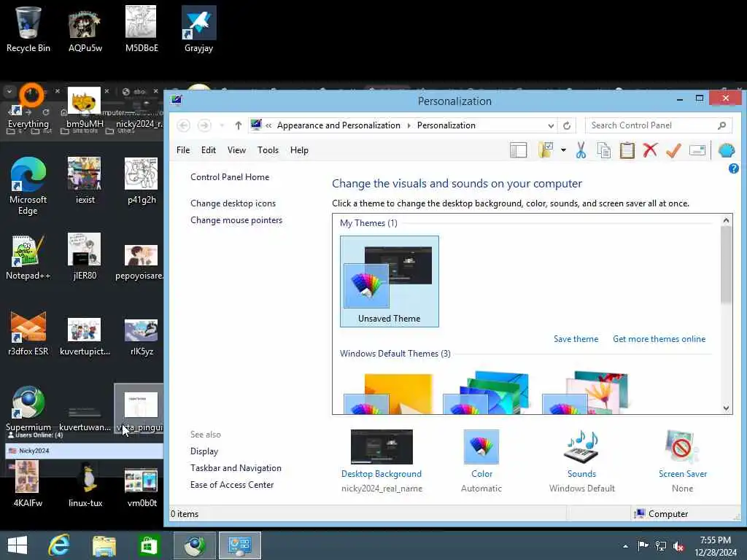Click the Properties toolbar icon next to checkmark

click(697, 150)
